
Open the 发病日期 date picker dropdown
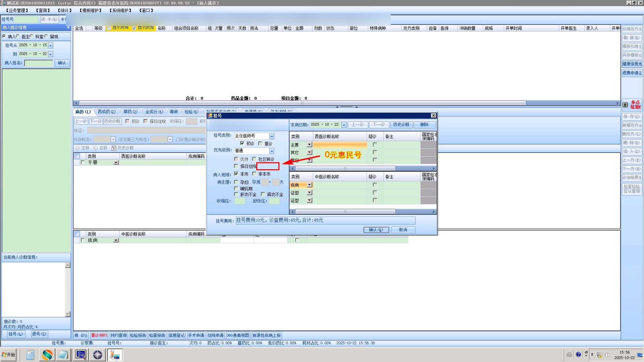tap(344, 125)
